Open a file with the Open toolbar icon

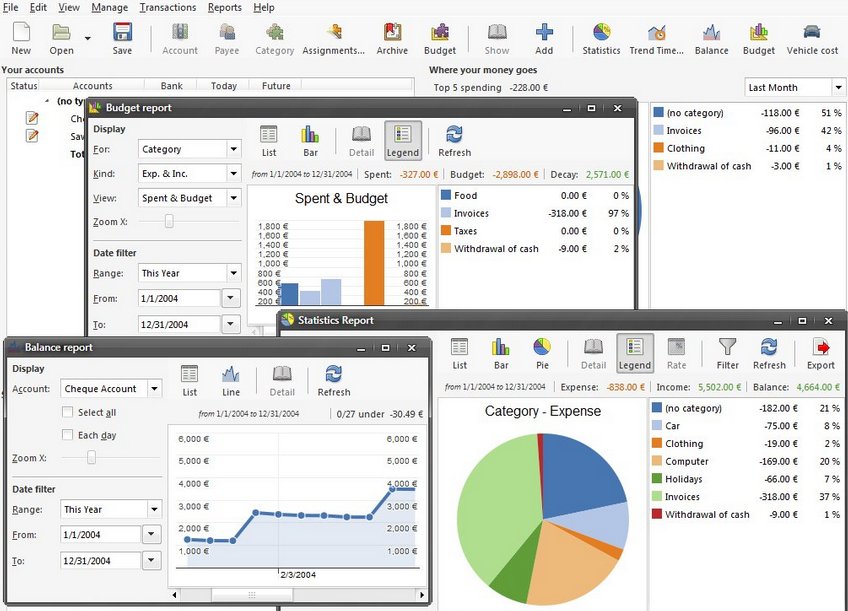pyautogui.click(x=61, y=32)
